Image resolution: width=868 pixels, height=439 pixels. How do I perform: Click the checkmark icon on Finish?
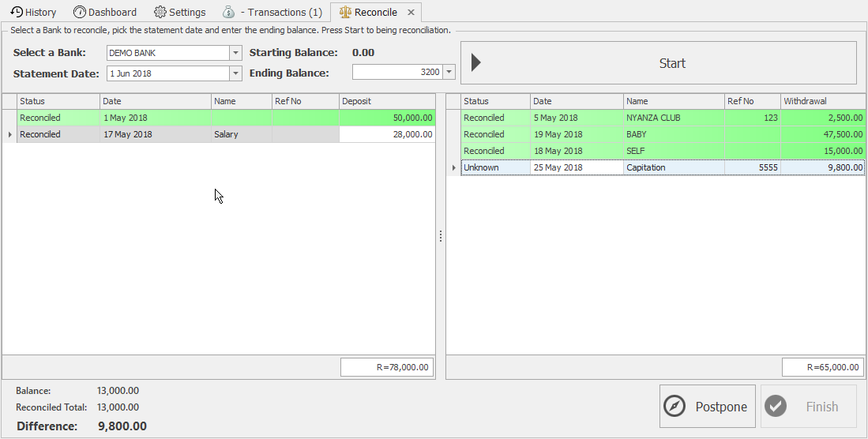tap(776, 407)
